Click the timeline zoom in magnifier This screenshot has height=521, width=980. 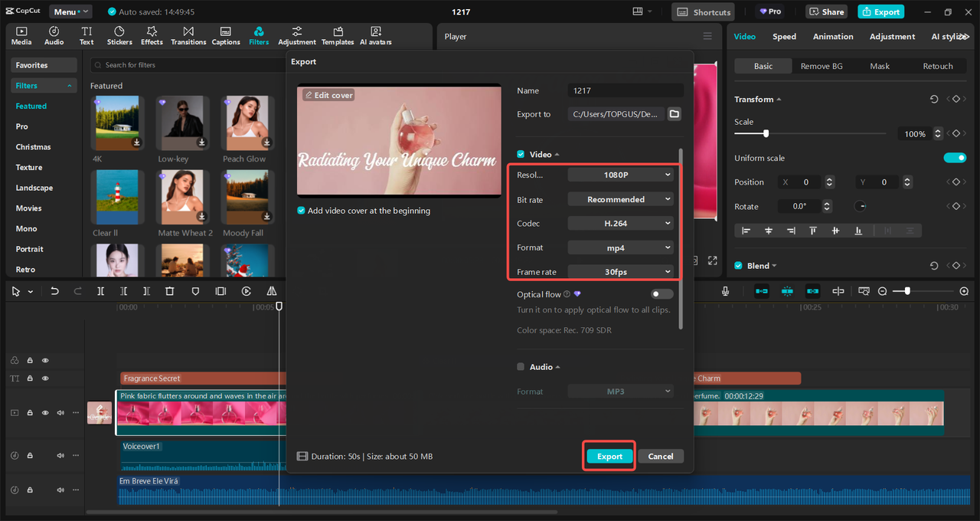[x=964, y=291]
